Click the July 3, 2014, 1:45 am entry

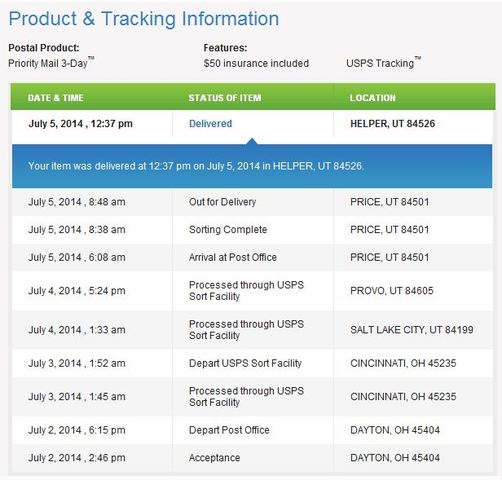(77, 397)
